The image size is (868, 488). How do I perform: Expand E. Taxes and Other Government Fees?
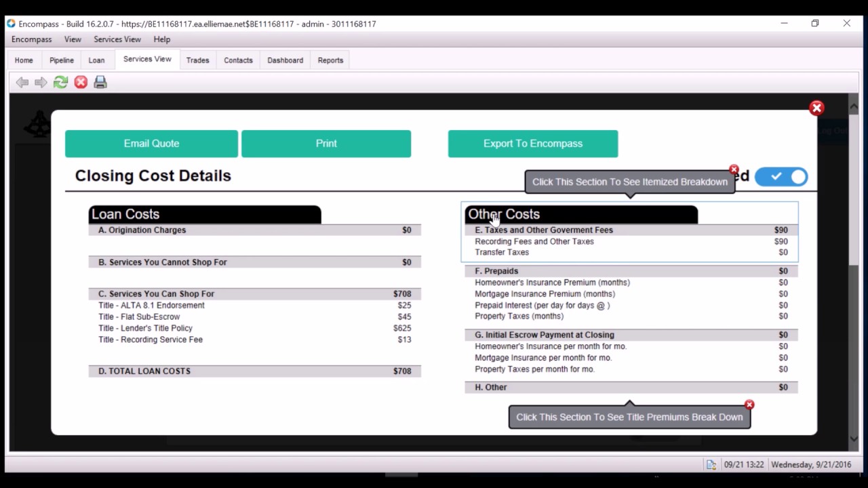coord(631,230)
